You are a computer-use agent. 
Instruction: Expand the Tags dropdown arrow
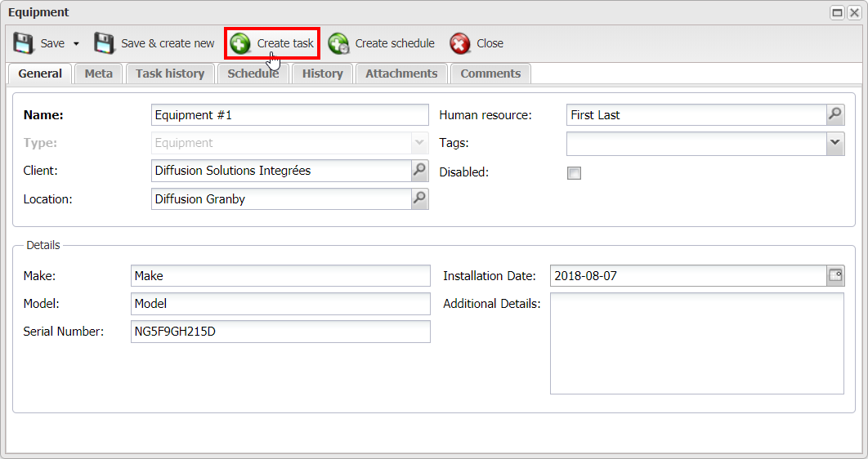point(835,144)
